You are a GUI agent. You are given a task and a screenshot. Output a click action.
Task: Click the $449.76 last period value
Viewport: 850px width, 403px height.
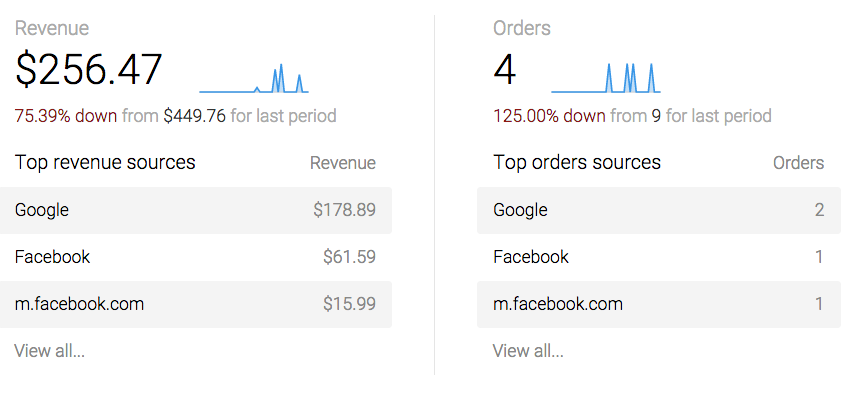click(194, 116)
